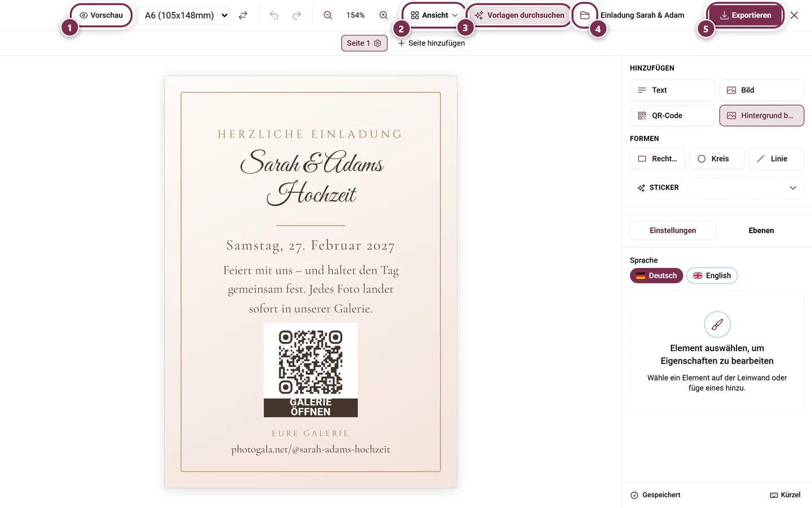Switch the language to English

712,275
